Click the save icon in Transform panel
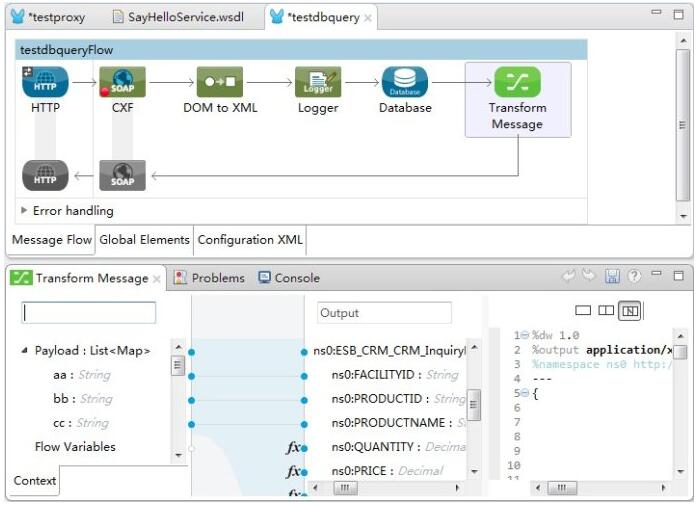This screenshot has height=505, width=698. [x=613, y=277]
